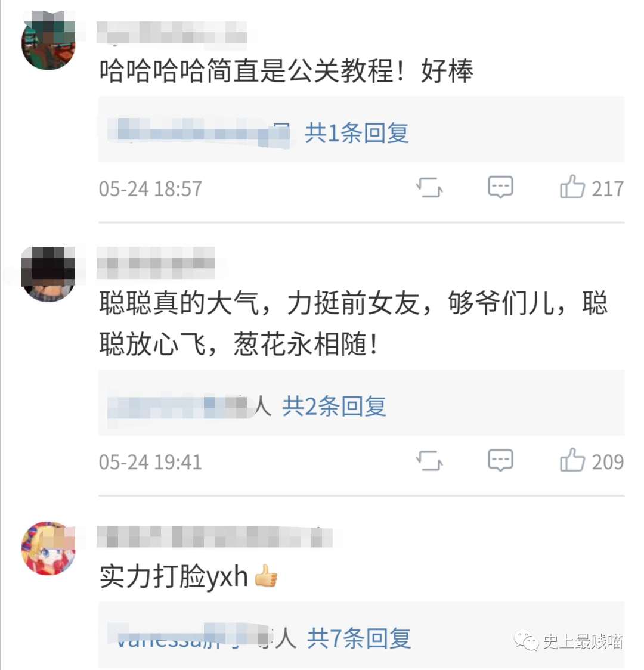Expand 共7条回复 replies
Image resolution: width=644 pixels, height=670 pixels.
359,638
